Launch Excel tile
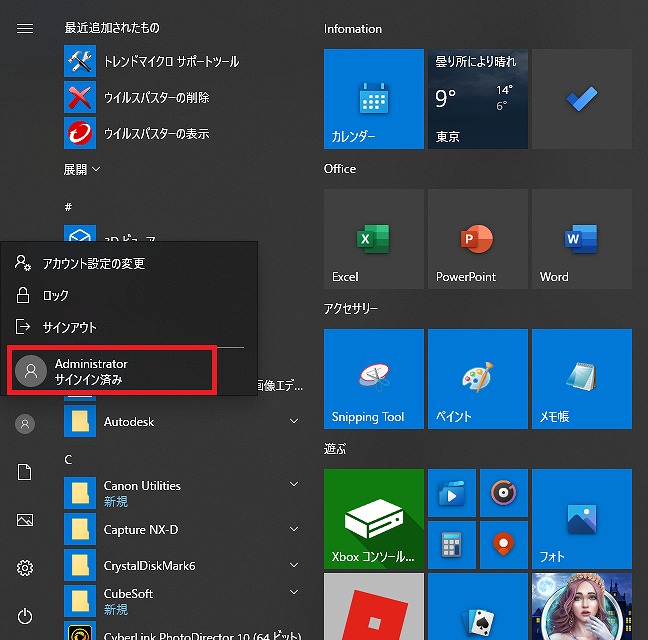The width and height of the screenshot is (648, 640). pos(374,239)
